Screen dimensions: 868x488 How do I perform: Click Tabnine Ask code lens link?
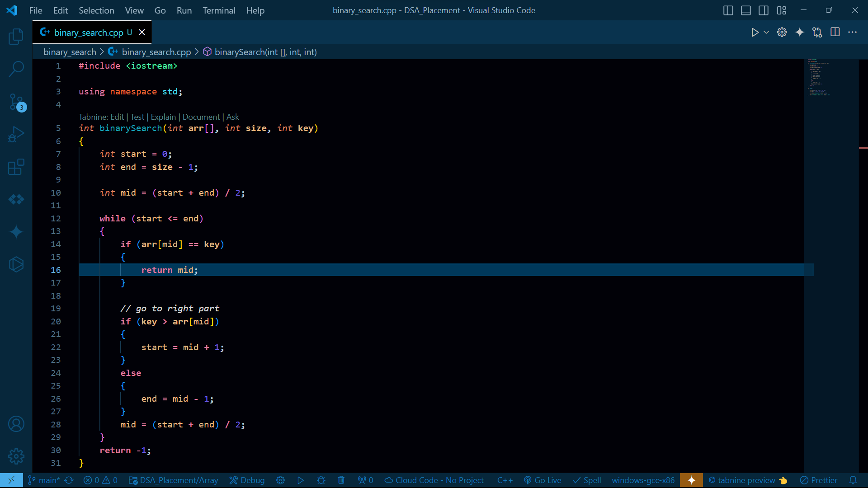pos(233,117)
